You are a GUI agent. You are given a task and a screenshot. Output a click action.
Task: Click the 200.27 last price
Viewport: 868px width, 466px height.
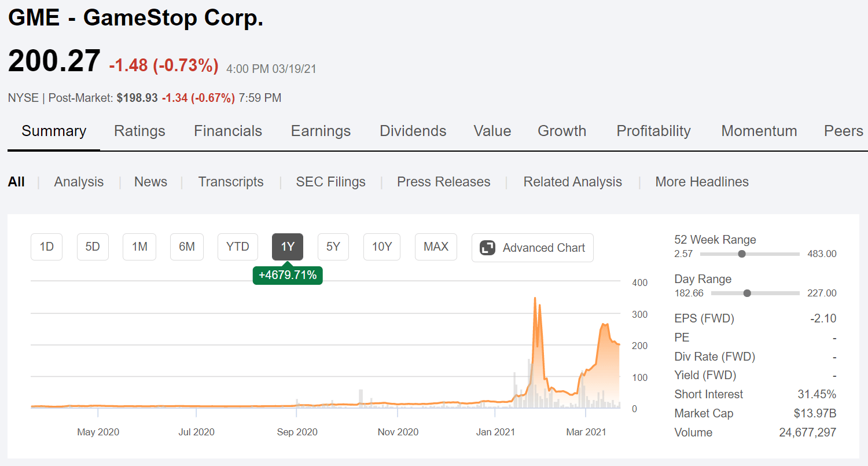click(54, 61)
